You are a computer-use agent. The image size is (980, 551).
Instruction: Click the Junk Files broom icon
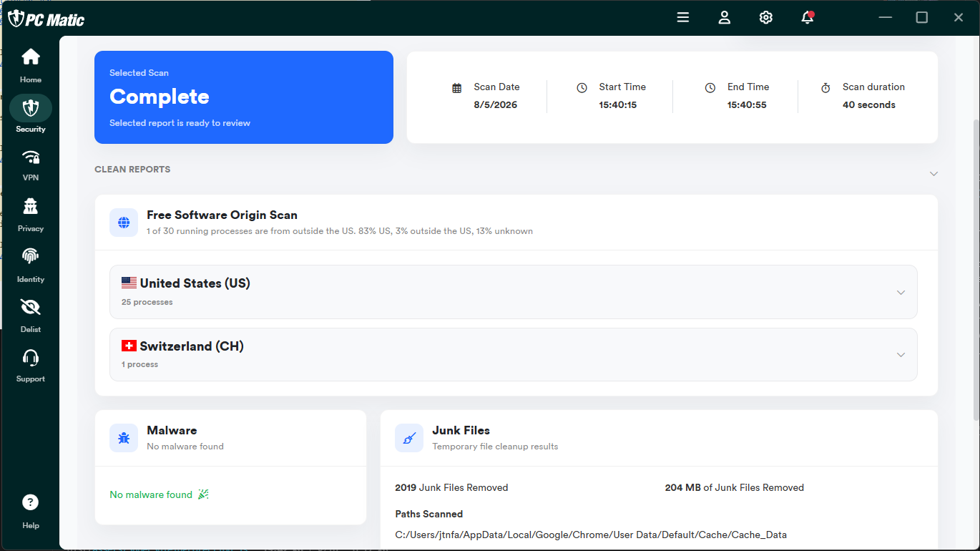409,438
